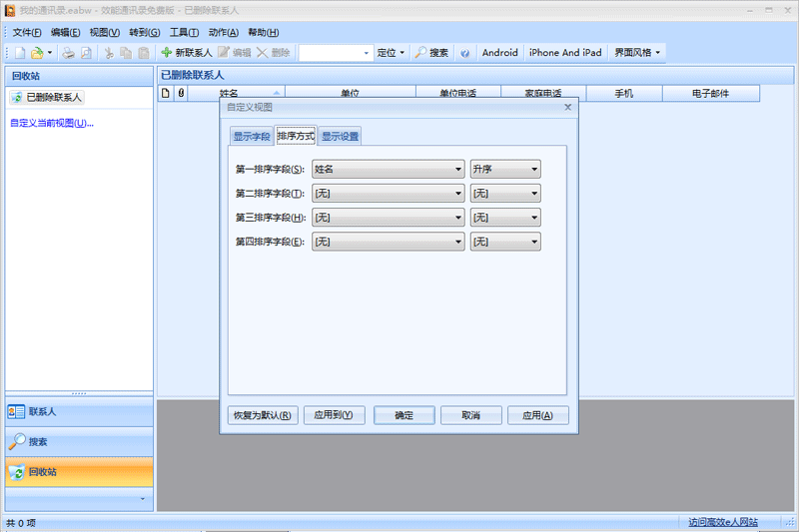The image size is (799, 532).
Task: Sort by the 姓名 column header
Action: click(x=237, y=91)
